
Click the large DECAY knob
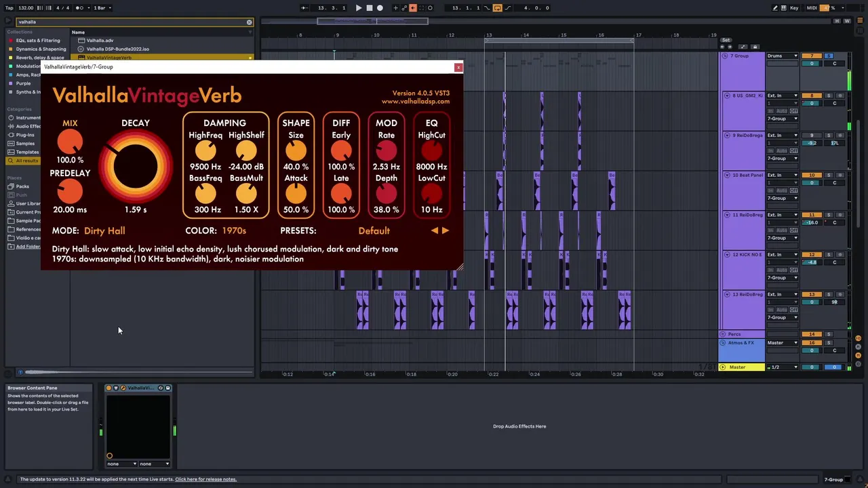pyautogui.click(x=136, y=166)
